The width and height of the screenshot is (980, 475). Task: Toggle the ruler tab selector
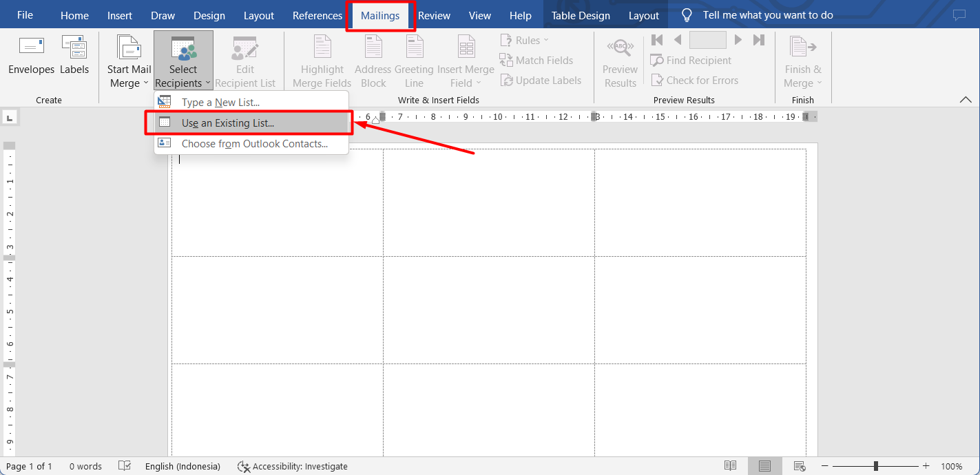pos(10,117)
